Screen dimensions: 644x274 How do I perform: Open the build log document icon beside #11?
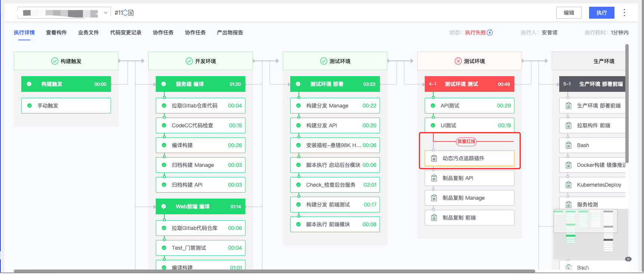pos(131,13)
